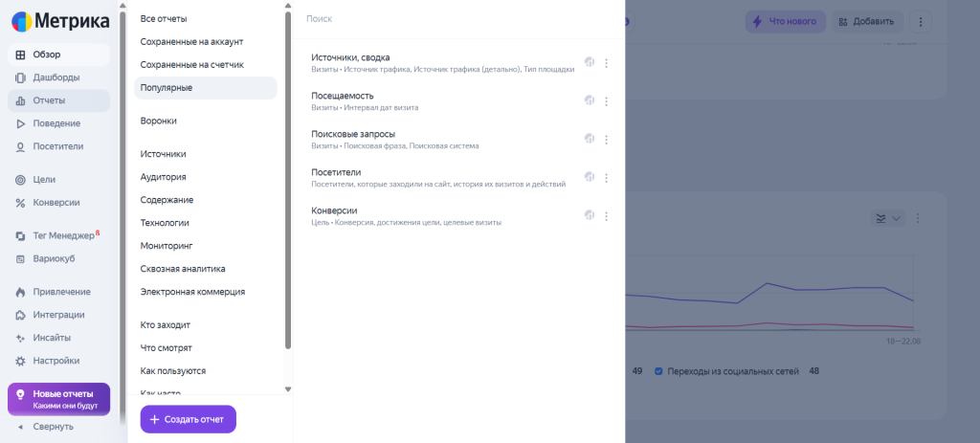
Task: Open Дашборды from the left sidebar
Action: coord(56,78)
